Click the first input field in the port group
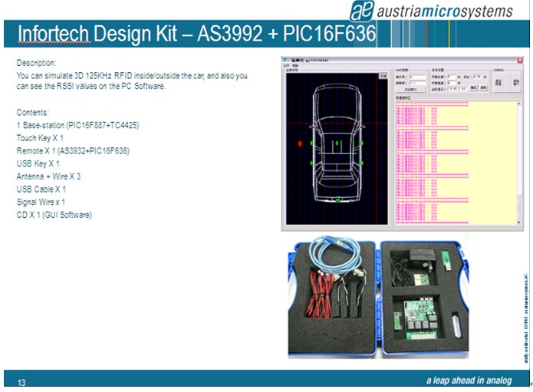Viewport: 533px width, 392px height. (417, 77)
